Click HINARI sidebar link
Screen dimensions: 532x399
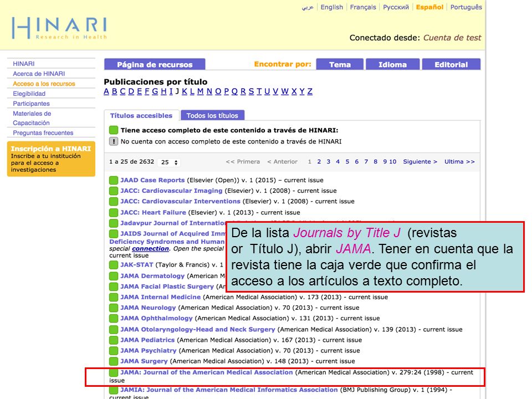[x=24, y=64]
